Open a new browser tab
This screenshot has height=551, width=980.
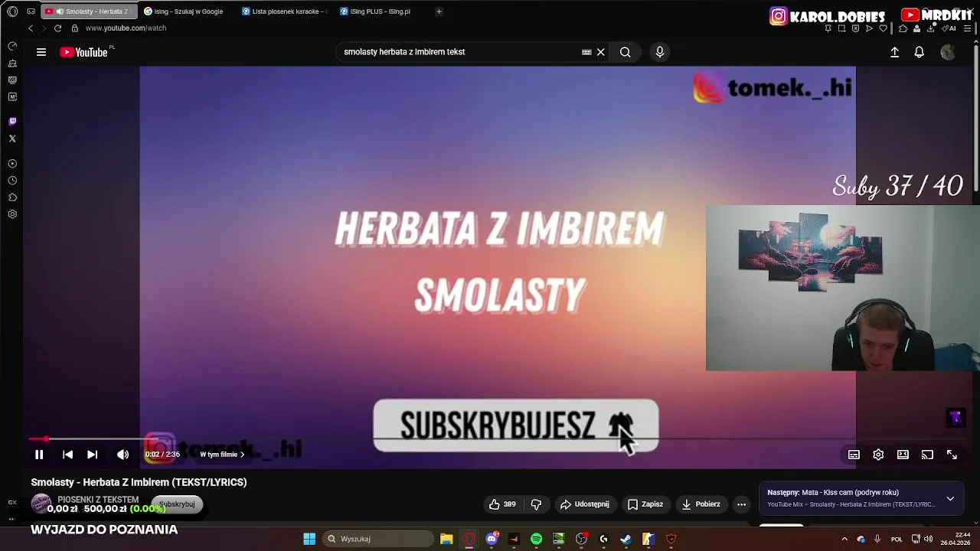tap(439, 11)
